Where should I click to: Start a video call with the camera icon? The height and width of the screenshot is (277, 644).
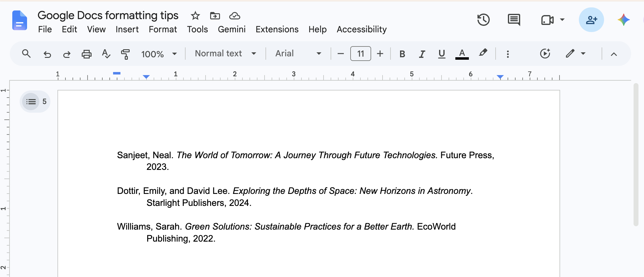[x=547, y=20]
